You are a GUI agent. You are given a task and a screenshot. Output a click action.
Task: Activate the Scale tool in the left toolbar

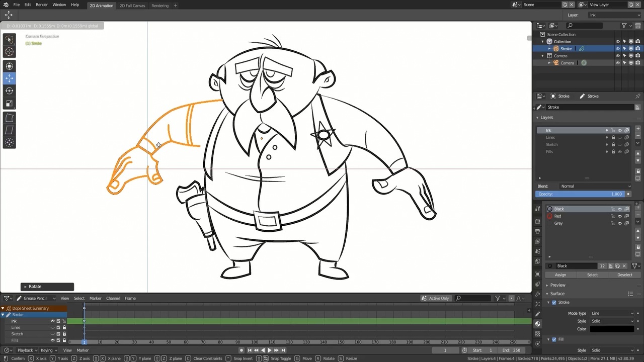tap(9, 104)
